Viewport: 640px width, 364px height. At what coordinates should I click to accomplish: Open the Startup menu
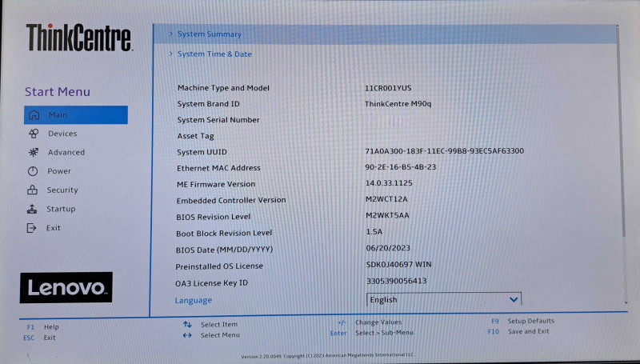pyautogui.click(x=61, y=209)
